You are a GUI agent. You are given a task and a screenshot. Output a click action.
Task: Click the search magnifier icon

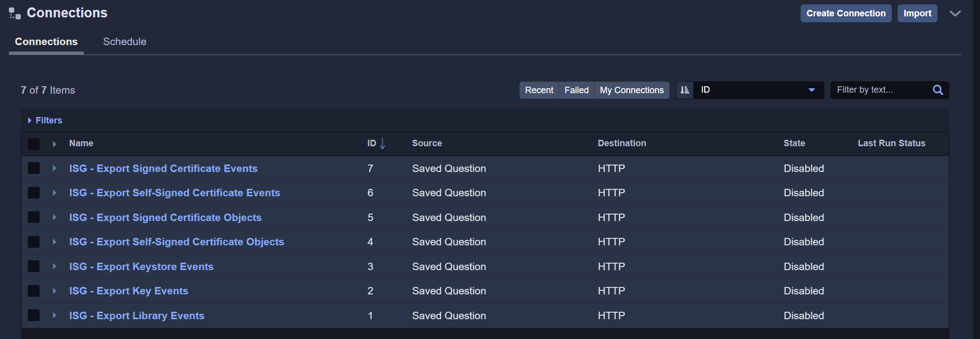pyautogui.click(x=937, y=90)
